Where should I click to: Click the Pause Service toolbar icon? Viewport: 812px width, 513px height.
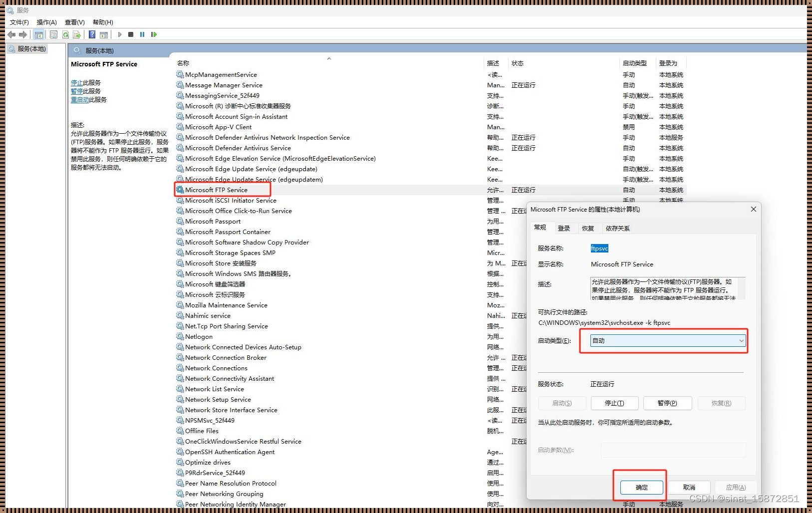[x=142, y=34]
